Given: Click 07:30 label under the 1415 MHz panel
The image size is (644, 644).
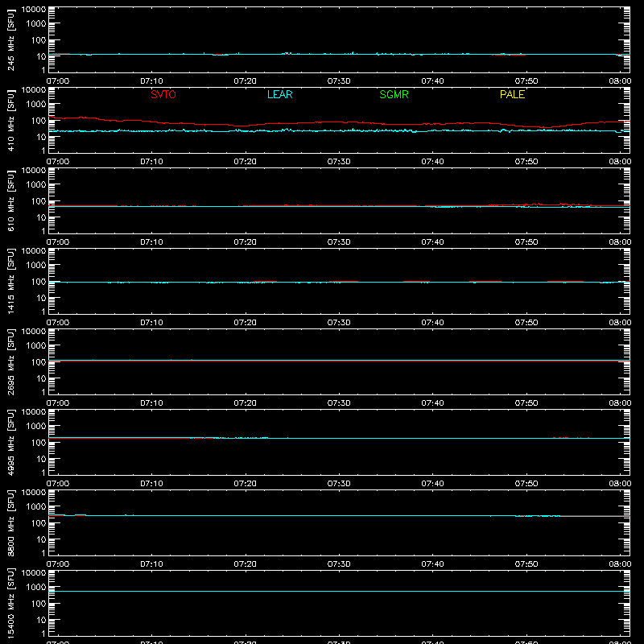Looking at the screenshot, I should pyautogui.click(x=339, y=323).
